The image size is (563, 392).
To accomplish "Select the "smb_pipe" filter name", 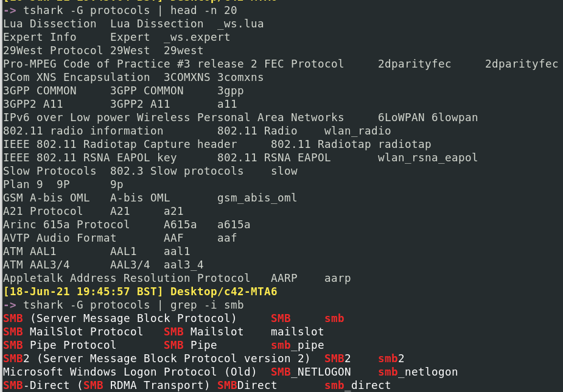I will tap(297, 345).
